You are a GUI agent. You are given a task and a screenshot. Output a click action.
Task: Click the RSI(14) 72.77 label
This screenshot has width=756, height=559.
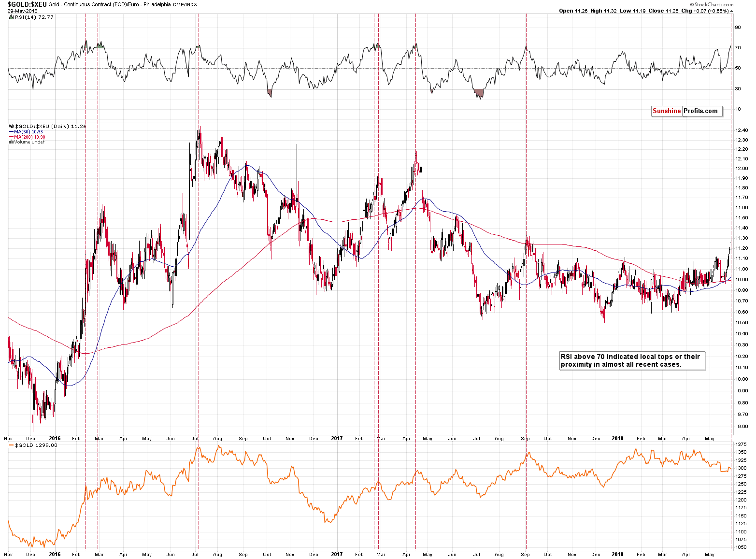pos(34,17)
